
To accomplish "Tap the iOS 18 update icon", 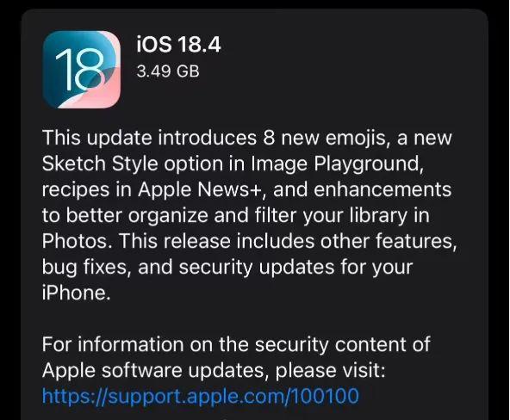I will [x=81, y=70].
